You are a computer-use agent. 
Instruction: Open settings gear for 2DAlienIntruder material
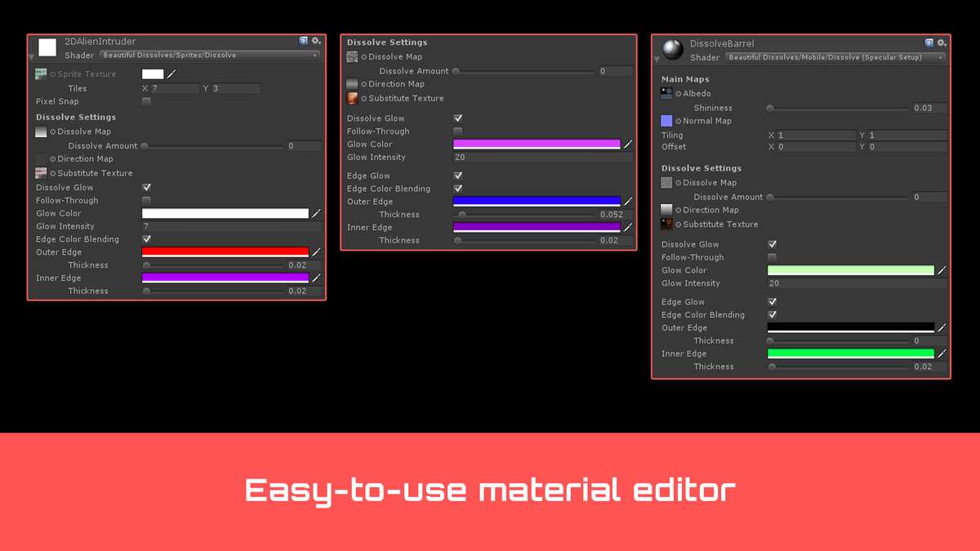[316, 41]
